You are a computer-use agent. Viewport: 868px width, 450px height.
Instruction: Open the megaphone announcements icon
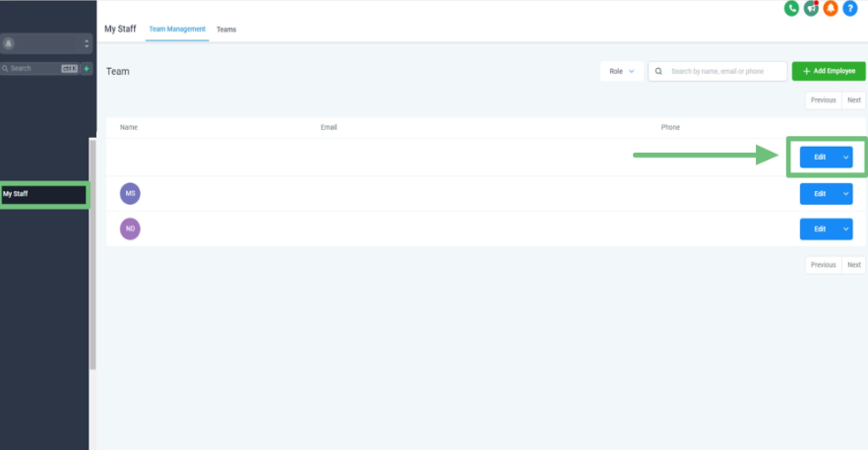point(811,8)
